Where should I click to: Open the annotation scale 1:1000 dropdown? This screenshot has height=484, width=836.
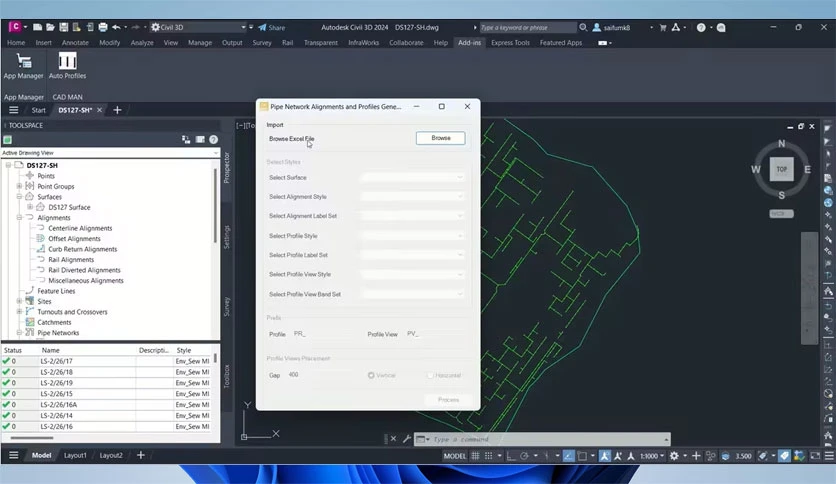tap(652, 456)
